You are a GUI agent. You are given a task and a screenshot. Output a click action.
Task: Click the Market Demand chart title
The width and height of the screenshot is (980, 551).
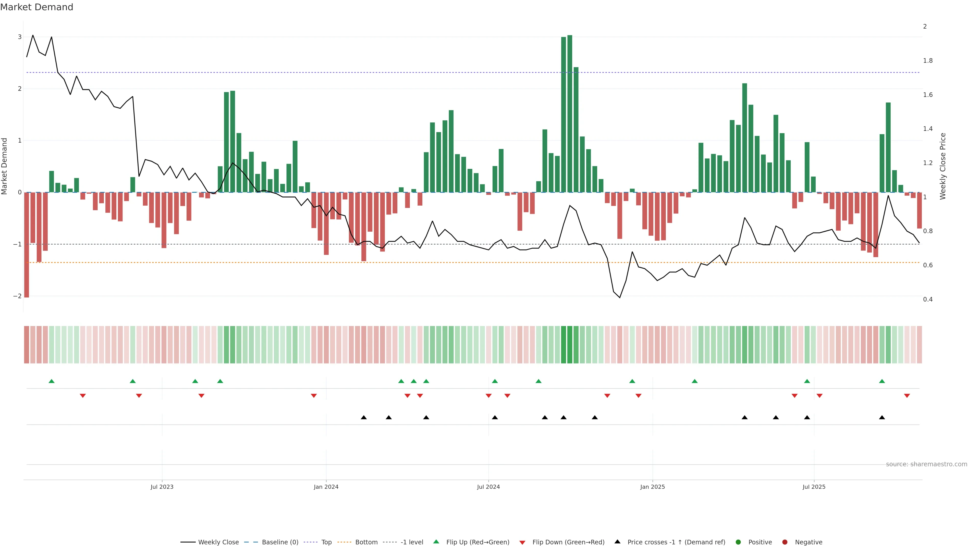click(36, 7)
